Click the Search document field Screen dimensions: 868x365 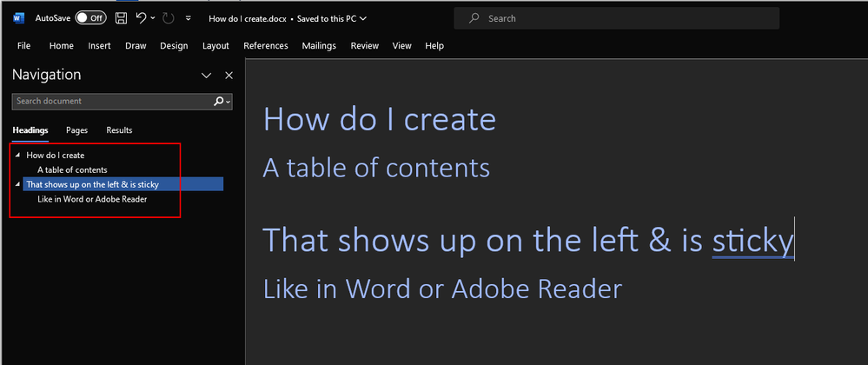(112, 102)
